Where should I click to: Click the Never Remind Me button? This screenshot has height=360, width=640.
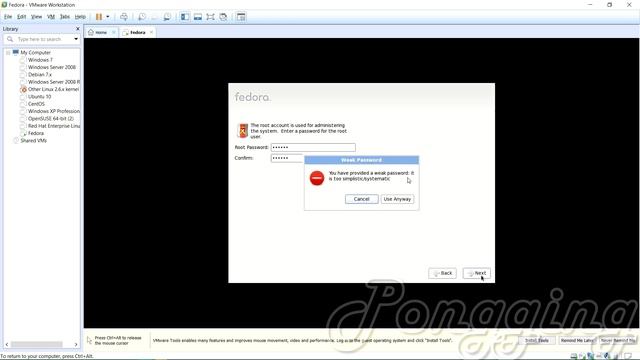click(618, 340)
